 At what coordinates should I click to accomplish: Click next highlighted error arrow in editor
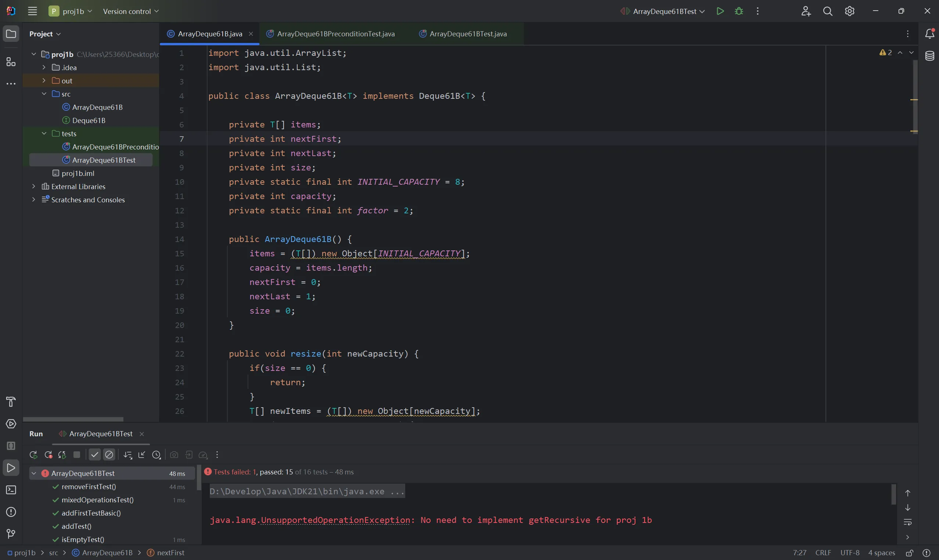(911, 53)
